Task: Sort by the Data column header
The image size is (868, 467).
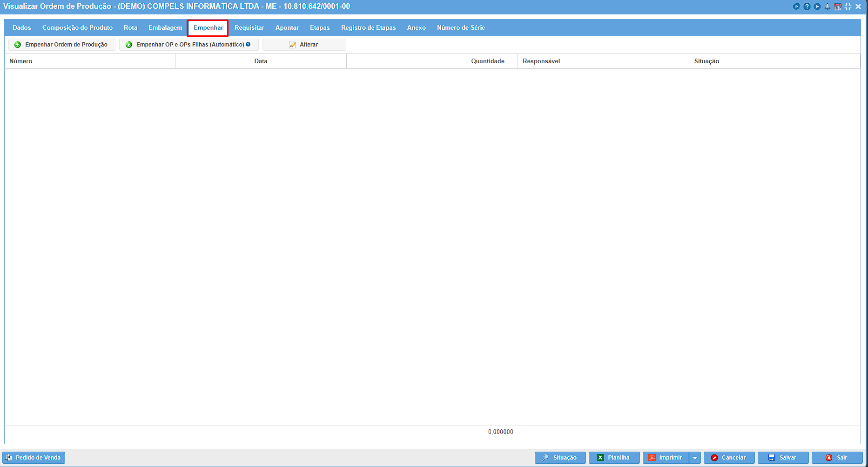Action: click(261, 61)
